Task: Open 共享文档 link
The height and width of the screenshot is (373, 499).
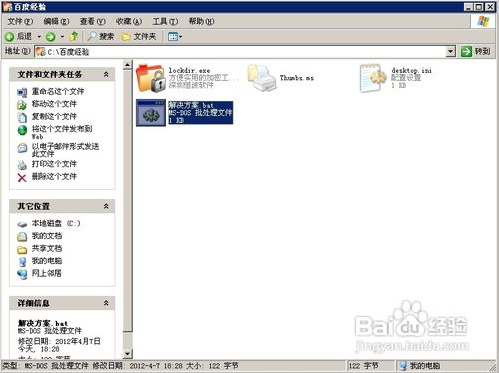Action: (x=47, y=248)
